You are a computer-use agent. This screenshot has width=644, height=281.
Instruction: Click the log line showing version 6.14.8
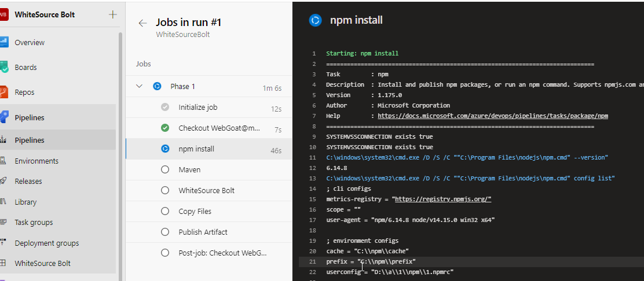point(336,168)
